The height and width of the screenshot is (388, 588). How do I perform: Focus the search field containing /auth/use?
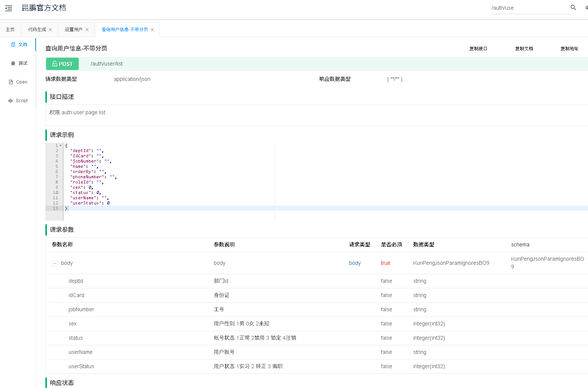(529, 8)
